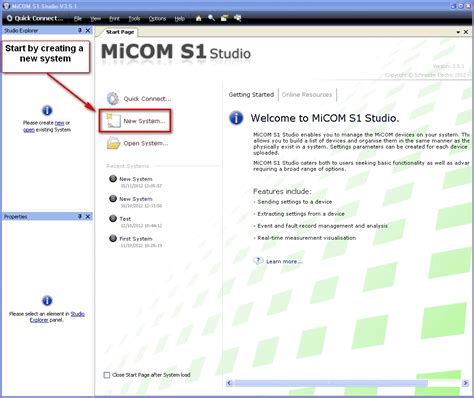Close the Studio Explorer panel
The image size is (474, 398).
(x=88, y=30)
